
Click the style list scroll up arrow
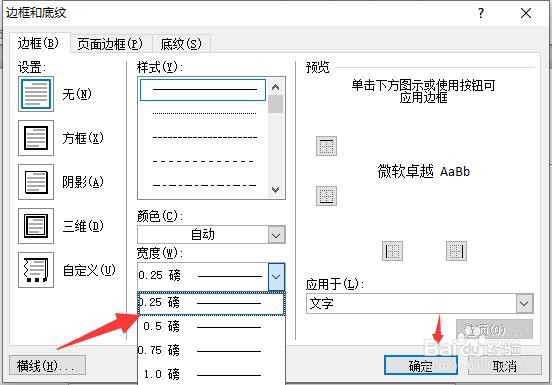[276, 87]
